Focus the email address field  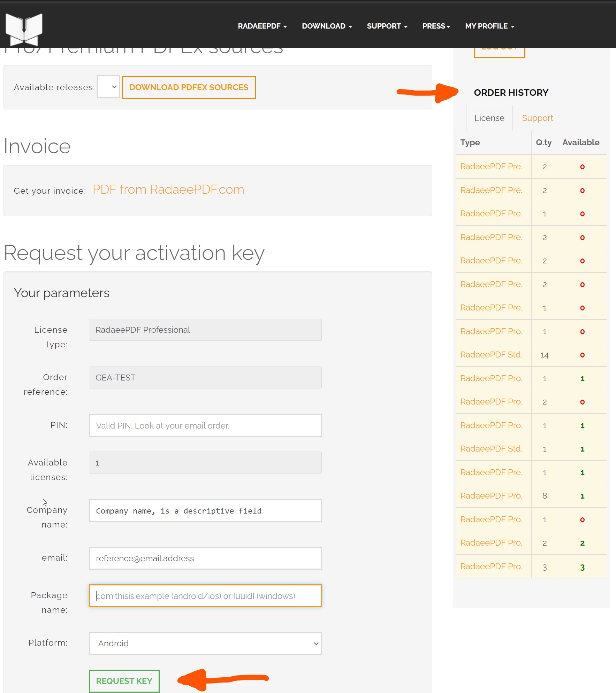(205, 558)
